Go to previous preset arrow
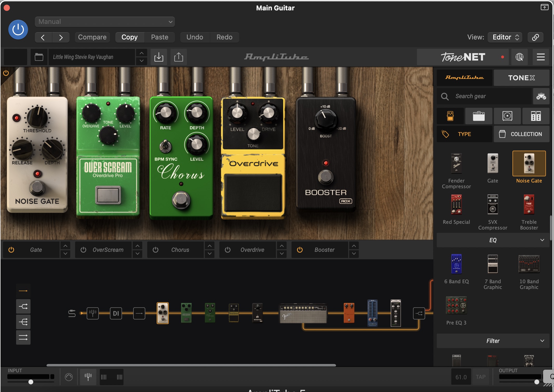Viewport: 554px width, 392px height. tap(43, 37)
